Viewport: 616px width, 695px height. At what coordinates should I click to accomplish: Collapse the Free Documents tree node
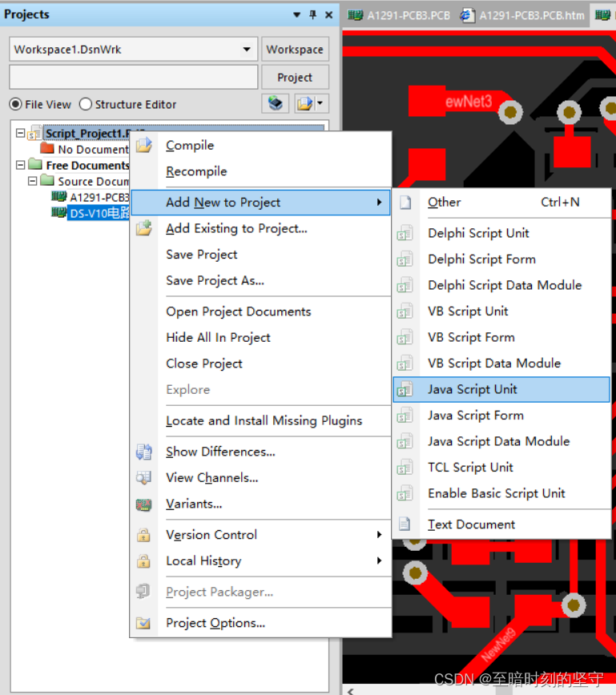(20, 165)
